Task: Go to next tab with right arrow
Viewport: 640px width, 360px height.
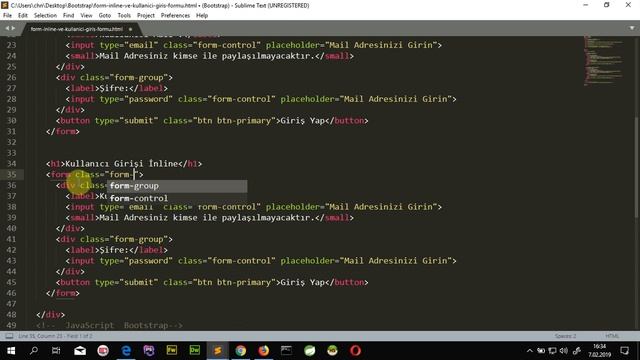Action: click(13, 28)
